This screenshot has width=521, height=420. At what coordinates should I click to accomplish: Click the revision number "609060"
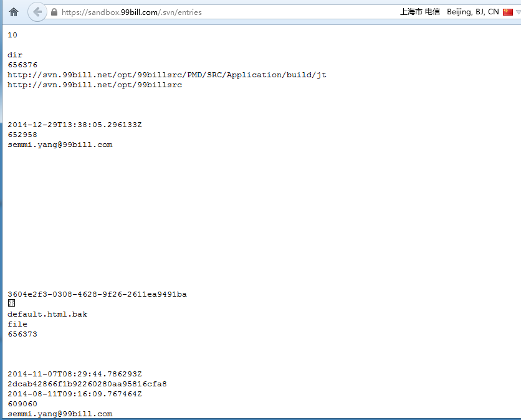[22, 404]
